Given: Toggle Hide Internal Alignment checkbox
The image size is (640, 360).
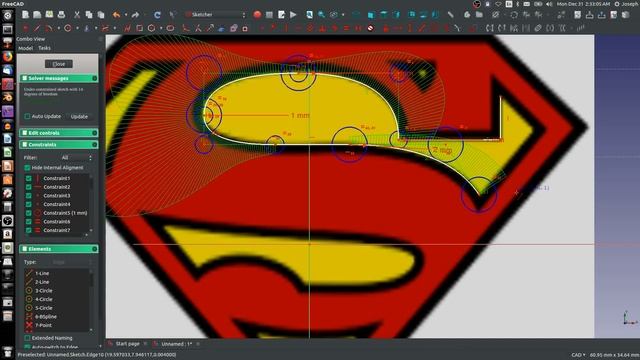Looking at the screenshot, I should point(27,168).
